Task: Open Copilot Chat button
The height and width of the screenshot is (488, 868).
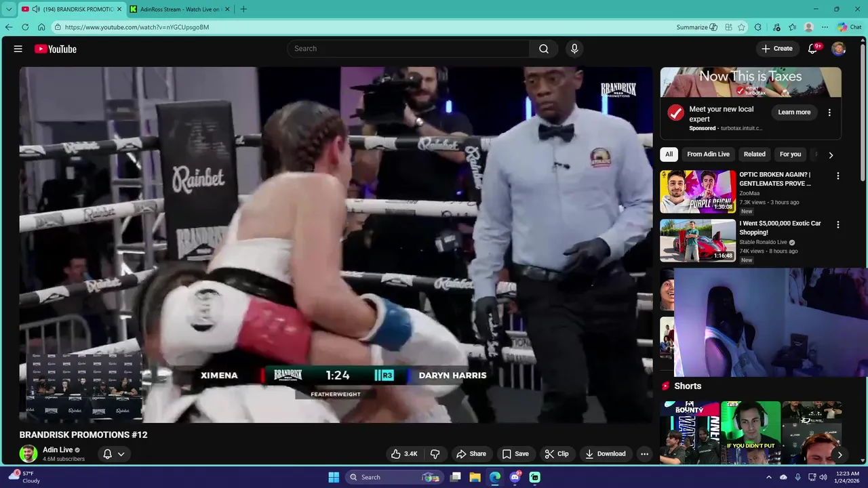Action: coord(850,27)
